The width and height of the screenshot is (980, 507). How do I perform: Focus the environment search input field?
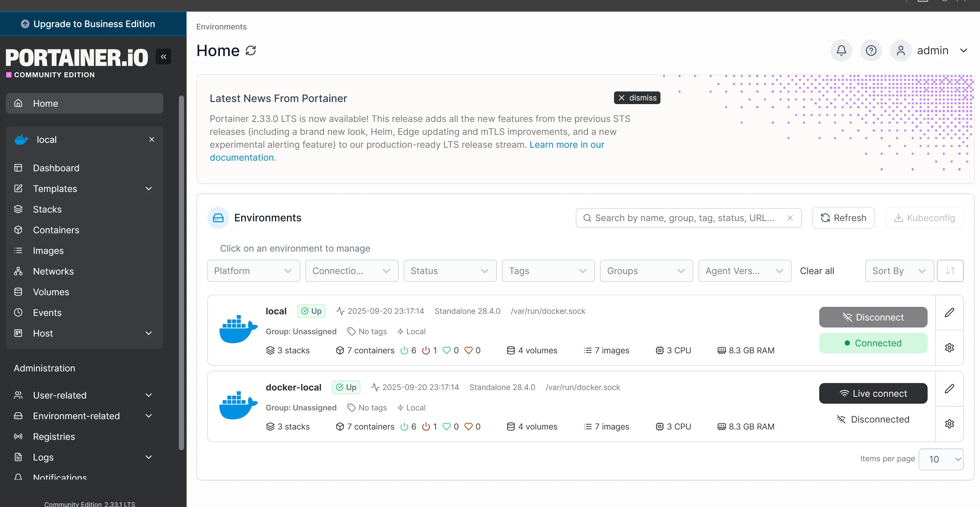(688, 218)
